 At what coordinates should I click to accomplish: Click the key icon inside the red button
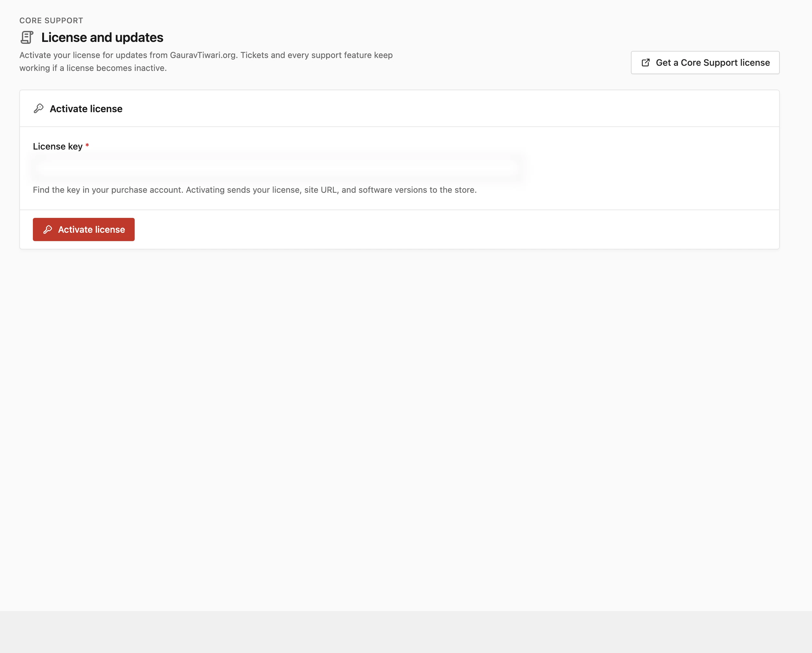coord(48,229)
